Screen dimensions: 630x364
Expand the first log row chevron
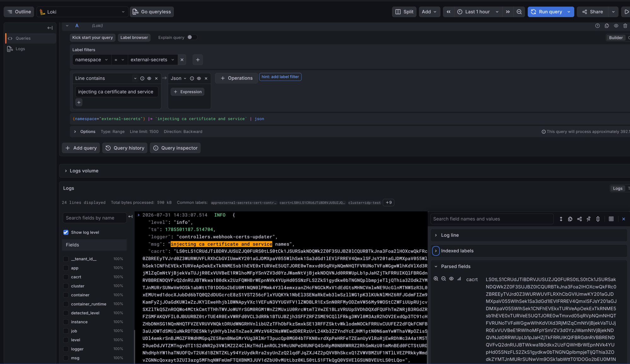(138, 215)
